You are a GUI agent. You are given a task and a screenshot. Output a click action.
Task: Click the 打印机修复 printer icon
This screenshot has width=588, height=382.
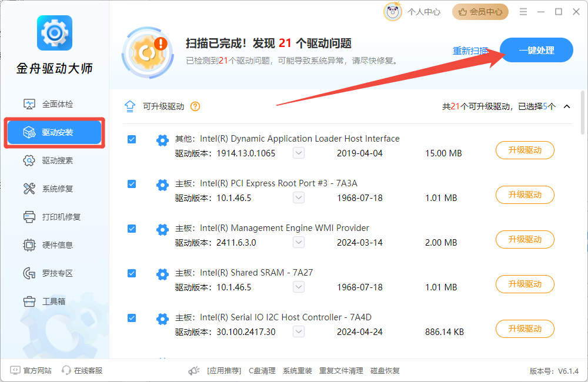[x=29, y=217]
